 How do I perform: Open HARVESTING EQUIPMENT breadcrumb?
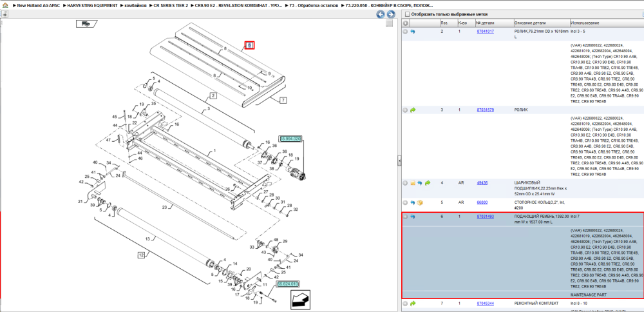pyautogui.click(x=93, y=6)
